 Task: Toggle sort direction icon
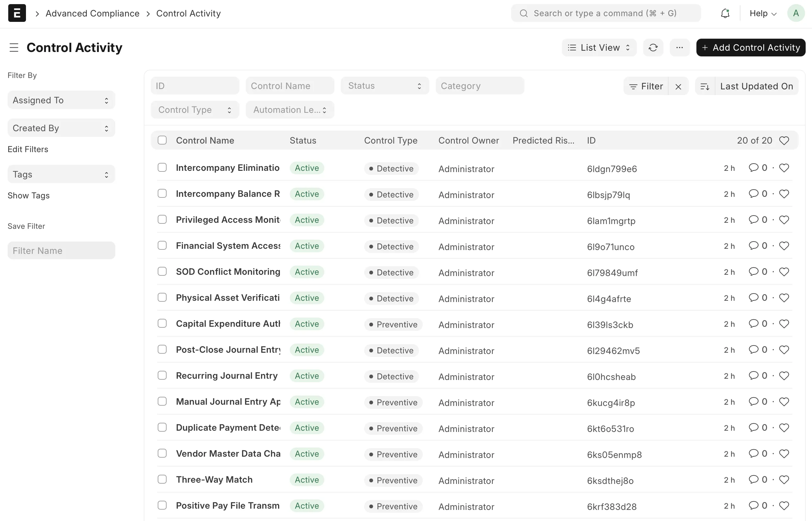click(705, 87)
